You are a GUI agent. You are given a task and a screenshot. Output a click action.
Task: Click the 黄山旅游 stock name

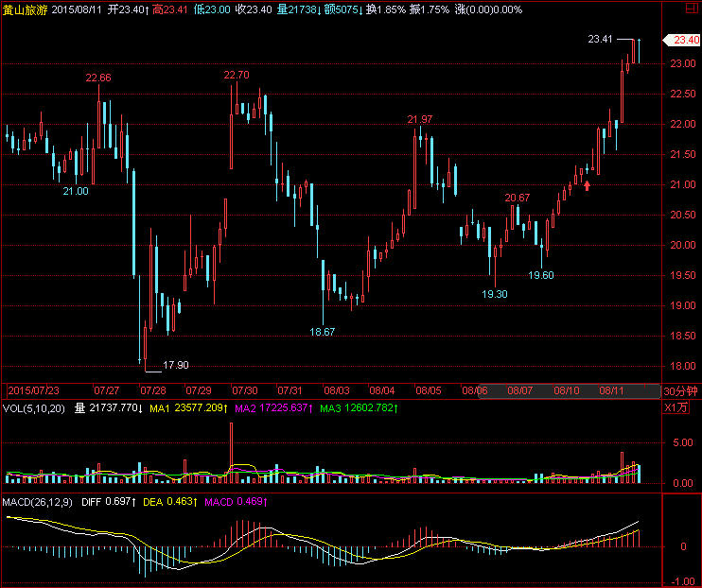pyautogui.click(x=23, y=9)
